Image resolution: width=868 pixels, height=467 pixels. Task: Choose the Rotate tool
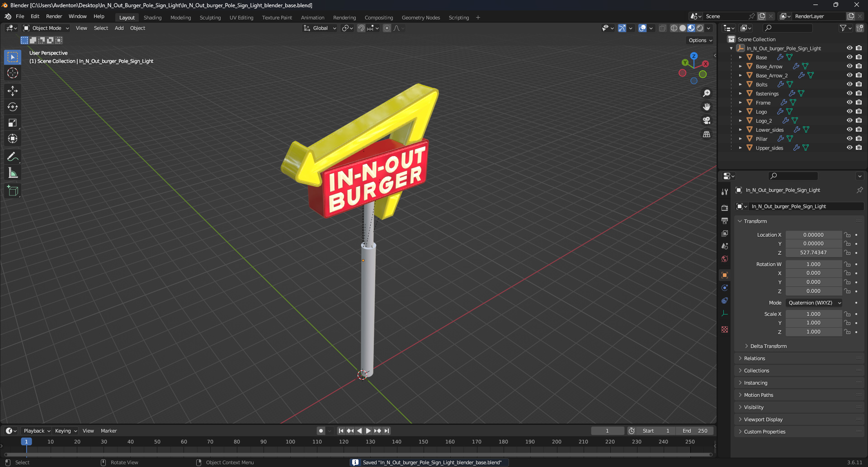click(x=13, y=107)
